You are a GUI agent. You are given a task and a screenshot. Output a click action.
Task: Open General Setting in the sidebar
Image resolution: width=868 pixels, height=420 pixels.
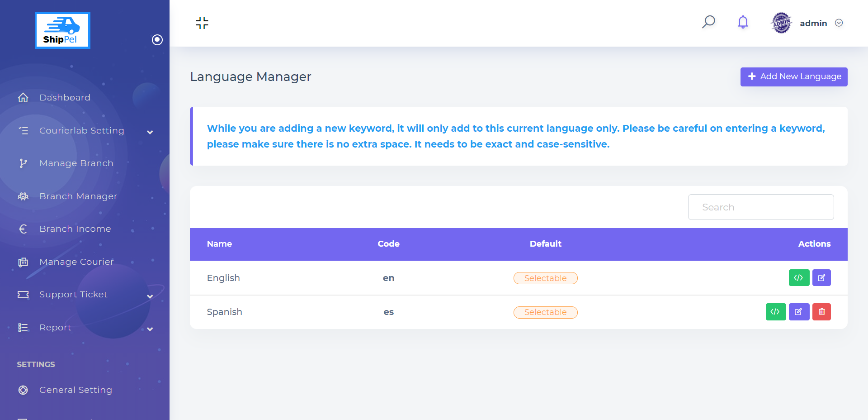coord(75,390)
